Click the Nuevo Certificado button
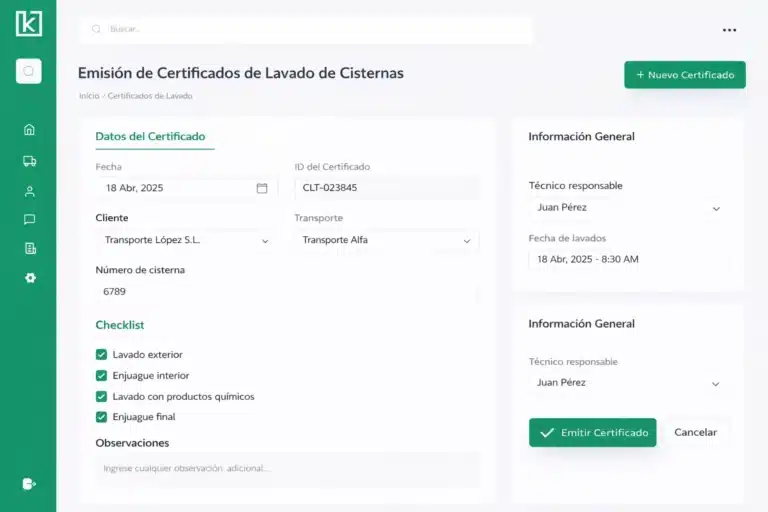 pos(685,75)
